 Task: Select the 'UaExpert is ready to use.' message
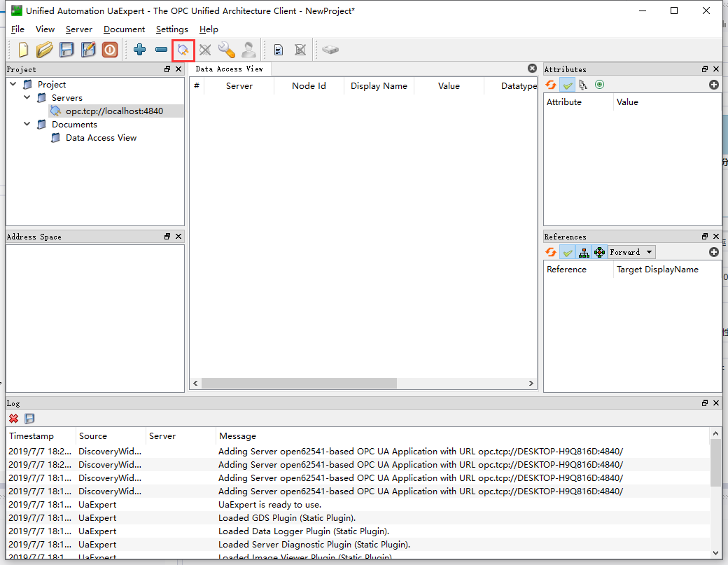269,505
